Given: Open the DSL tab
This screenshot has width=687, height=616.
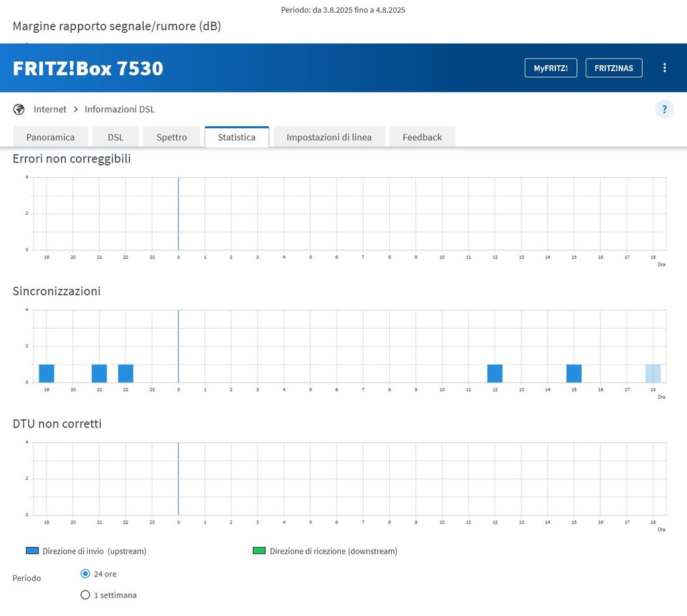Looking at the screenshot, I should point(115,137).
